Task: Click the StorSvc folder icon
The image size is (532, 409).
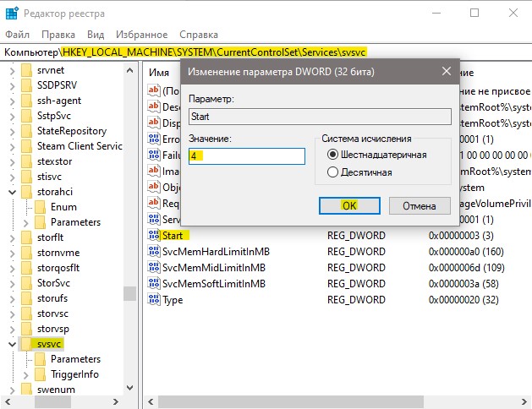Action: click(26, 282)
